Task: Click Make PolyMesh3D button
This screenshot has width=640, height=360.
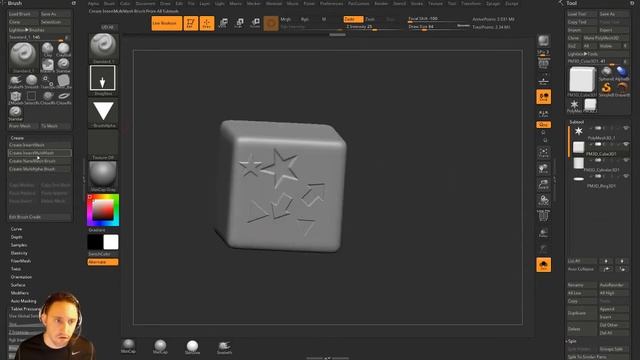Action: [606, 38]
